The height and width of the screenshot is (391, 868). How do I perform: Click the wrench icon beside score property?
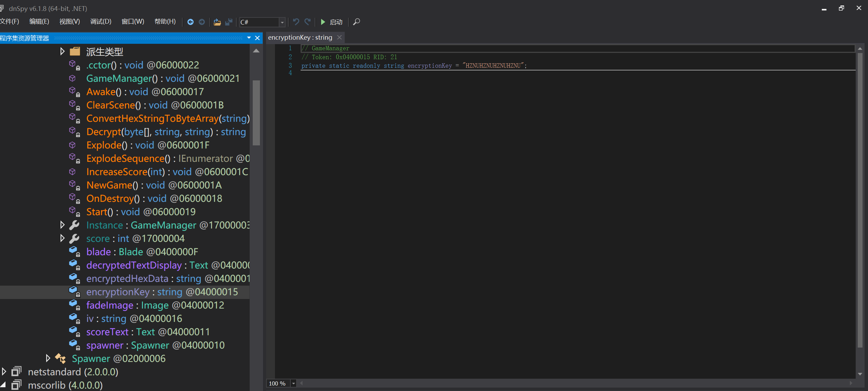coord(74,238)
